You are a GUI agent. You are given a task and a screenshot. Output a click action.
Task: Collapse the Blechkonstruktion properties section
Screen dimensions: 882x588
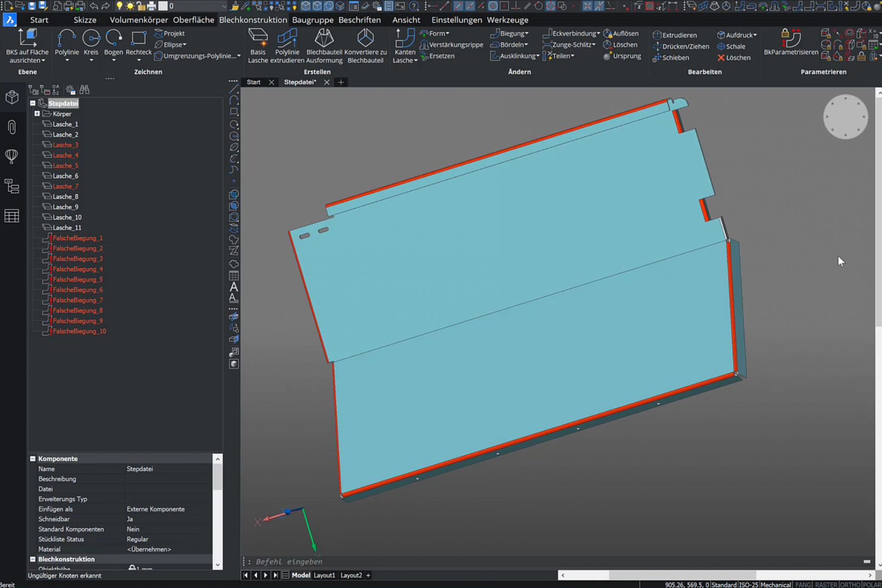(33, 559)
